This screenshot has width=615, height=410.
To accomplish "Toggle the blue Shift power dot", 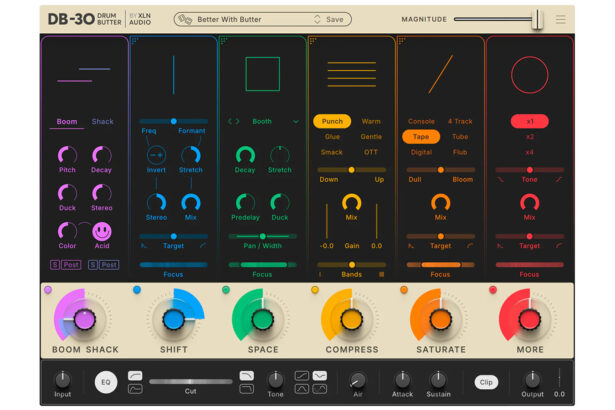I will (137, 290).
